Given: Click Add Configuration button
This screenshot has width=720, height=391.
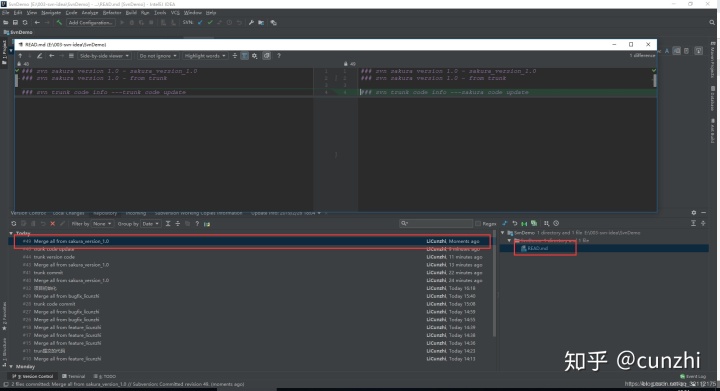Looking at the screenshot, I should coord(90,22).
